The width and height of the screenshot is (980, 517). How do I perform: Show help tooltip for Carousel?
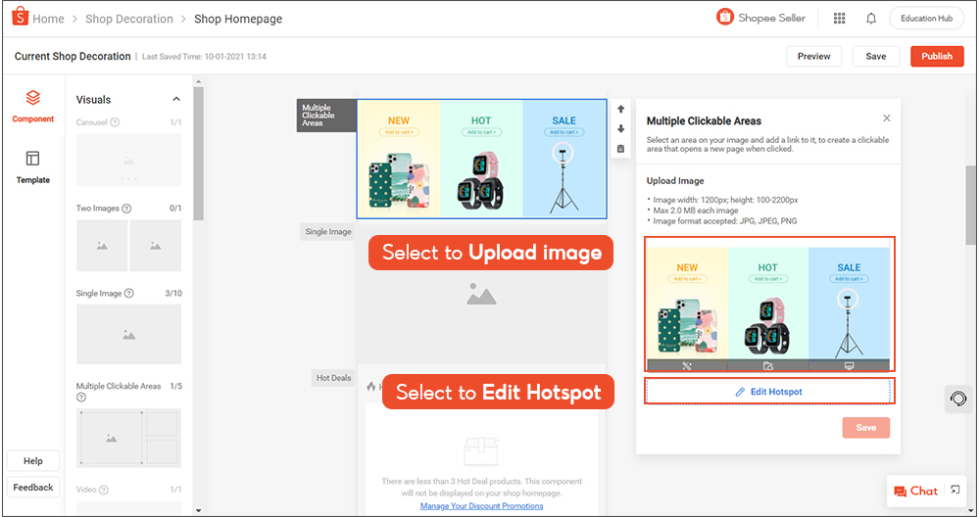115,122
